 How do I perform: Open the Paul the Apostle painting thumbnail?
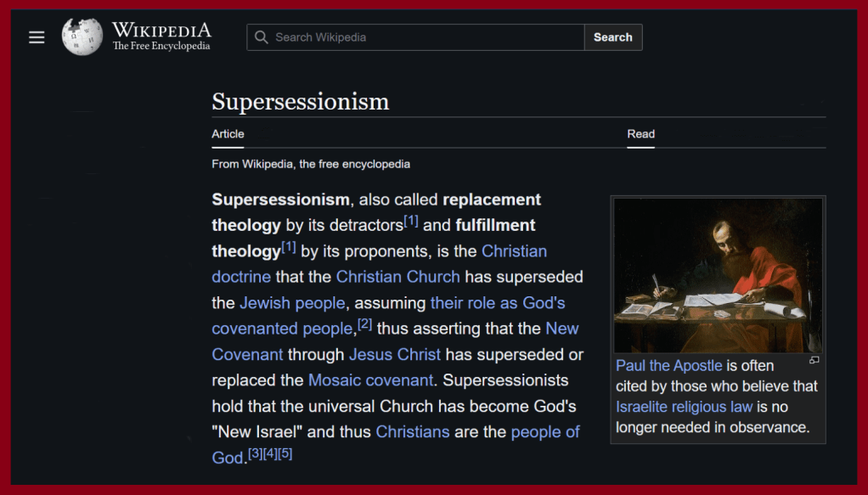point(718,275)
